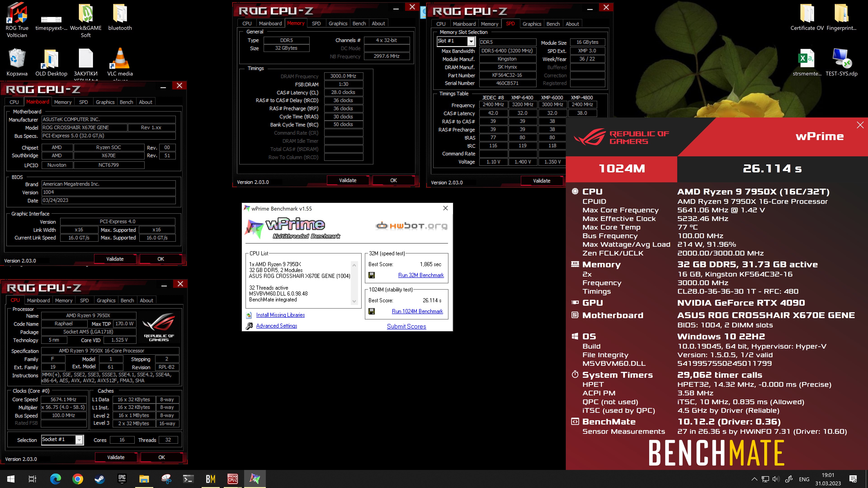Click the save icon for 32M score
The width and height of the screenshot is (868, 488).
pyautogui.click(x=372, y=275)
